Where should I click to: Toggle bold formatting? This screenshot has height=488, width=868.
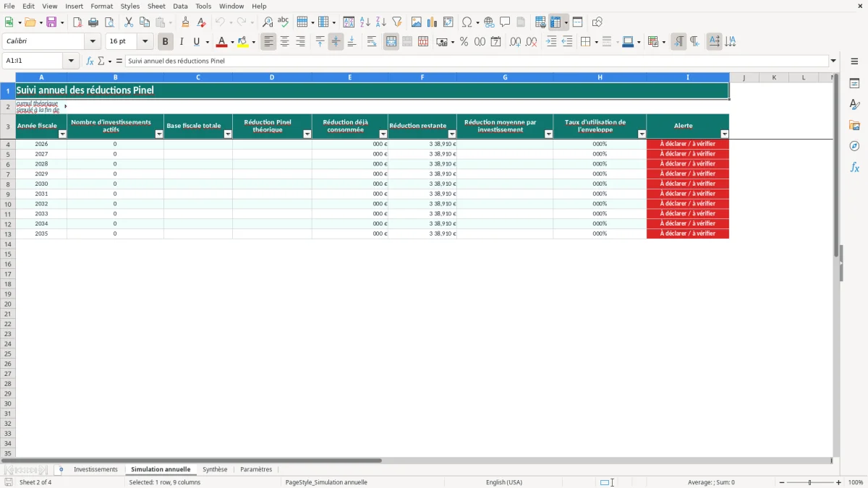(166, 42)
